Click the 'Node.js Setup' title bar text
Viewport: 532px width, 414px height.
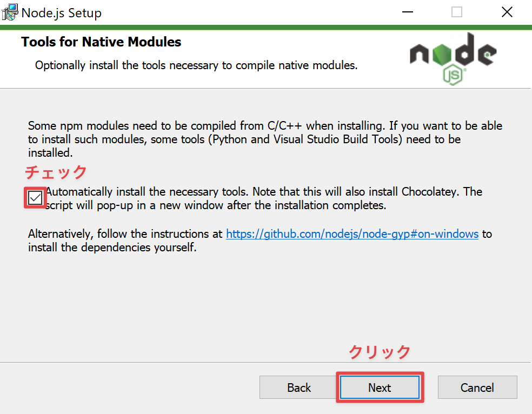pos(62,13)
